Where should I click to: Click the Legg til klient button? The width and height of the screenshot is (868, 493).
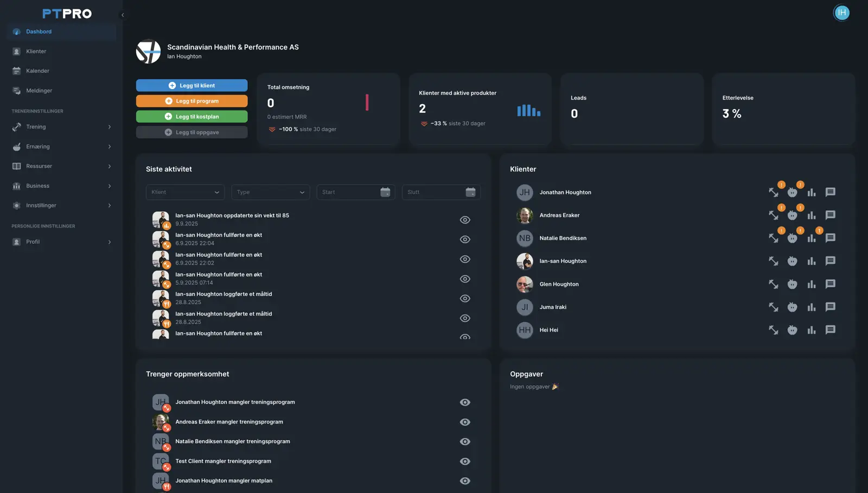pyautogui.click(x=192, y=85)
